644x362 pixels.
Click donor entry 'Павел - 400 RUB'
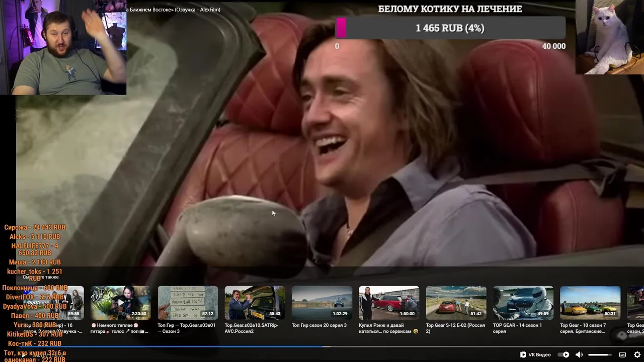coord(35,316)
